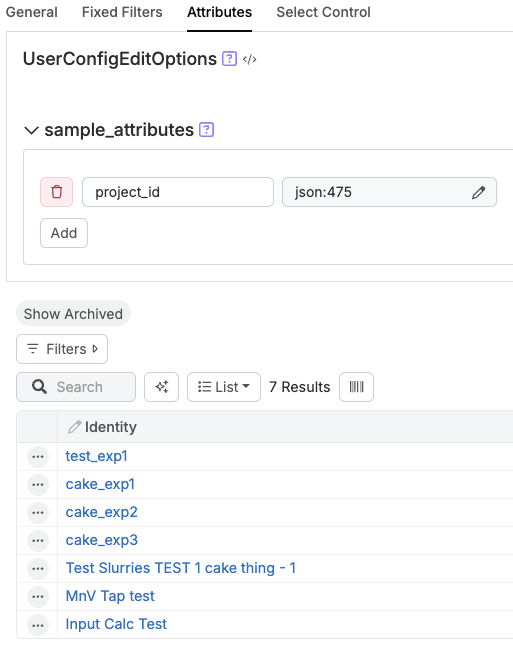Expand the Filters panel
Viewport: 513px width, 648px height.
[62, 349]
